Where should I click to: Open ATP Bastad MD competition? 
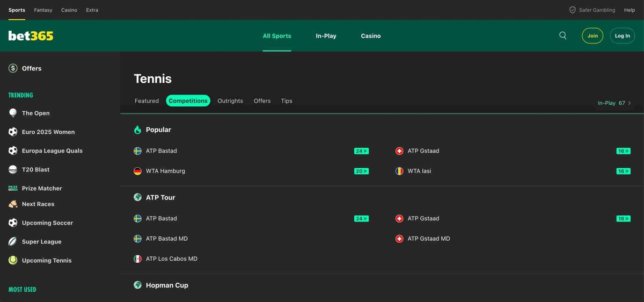click(x=167, y=239)
